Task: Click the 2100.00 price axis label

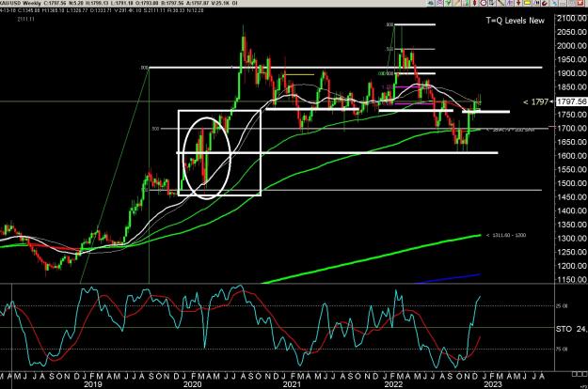Action: tap(572, 19)
